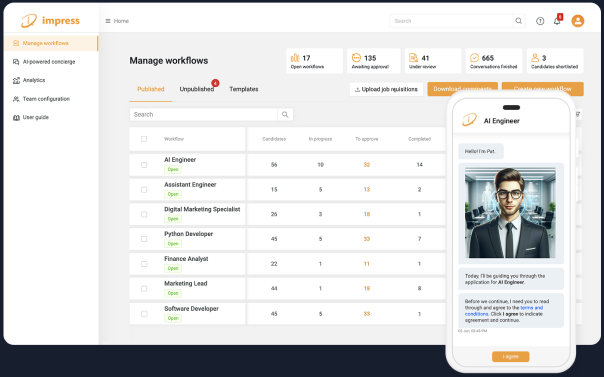Click the Open status badge under Marketing Lead
604x377 pixels.
pos(173,293)
